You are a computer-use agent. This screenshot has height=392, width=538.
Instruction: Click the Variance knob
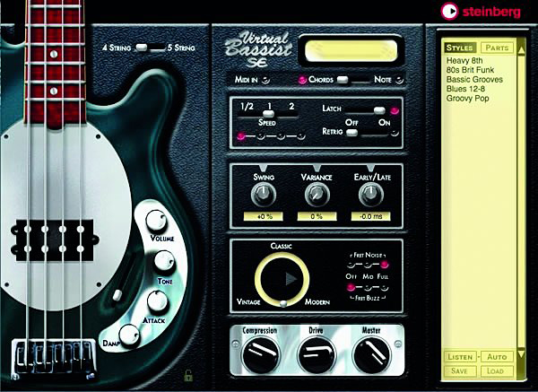pos(317,195)
